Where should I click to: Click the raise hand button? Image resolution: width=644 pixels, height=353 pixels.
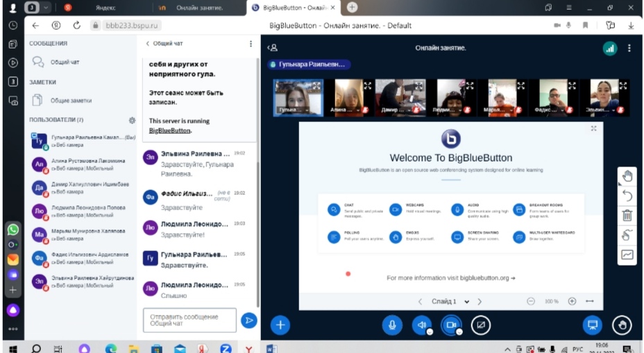pos(622,325)
